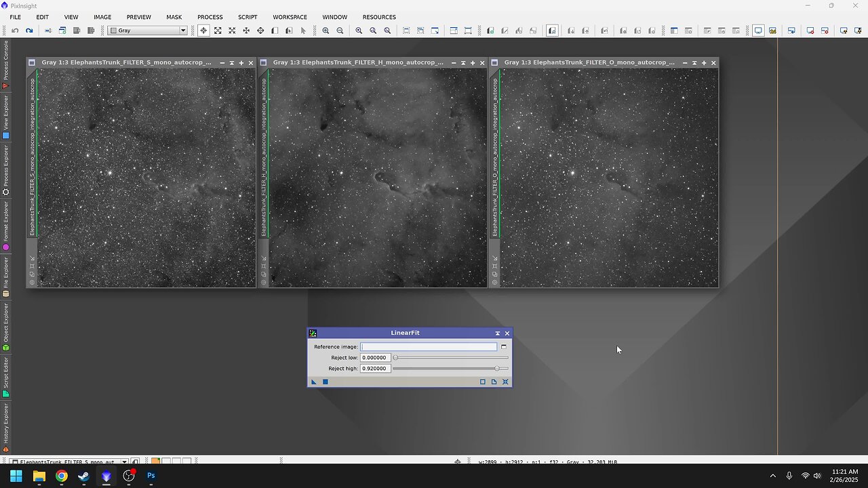Open the SCRIPT menu
The width and height of the screenshot is (868, 488).
248,17
